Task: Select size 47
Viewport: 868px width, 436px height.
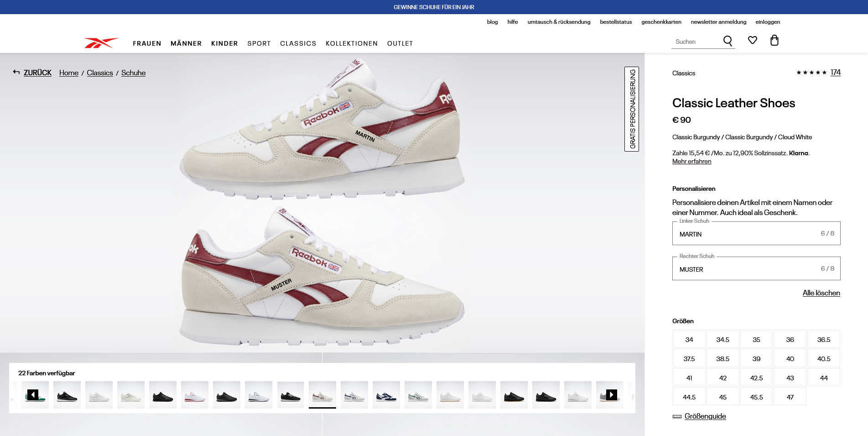Action: (x=790, y=397)
